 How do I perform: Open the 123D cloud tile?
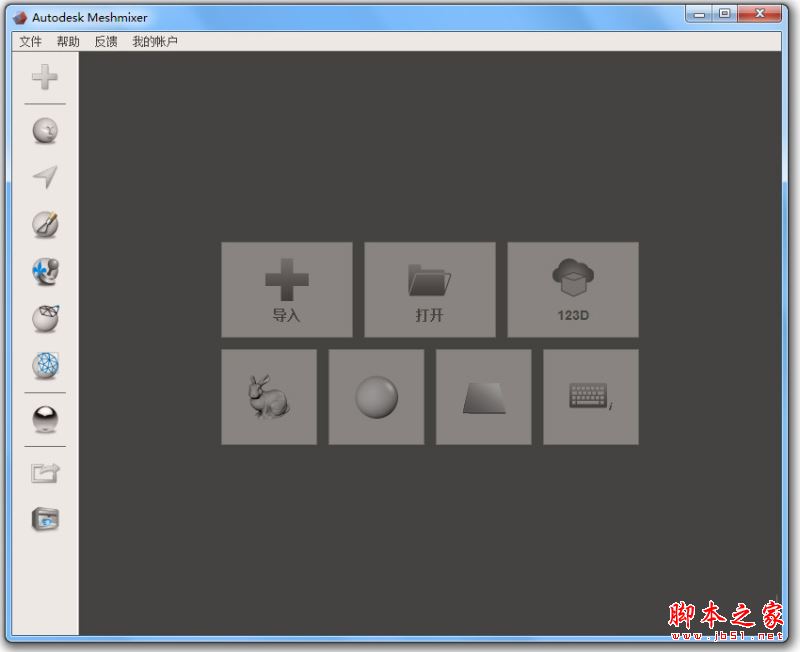coord(573,290)
